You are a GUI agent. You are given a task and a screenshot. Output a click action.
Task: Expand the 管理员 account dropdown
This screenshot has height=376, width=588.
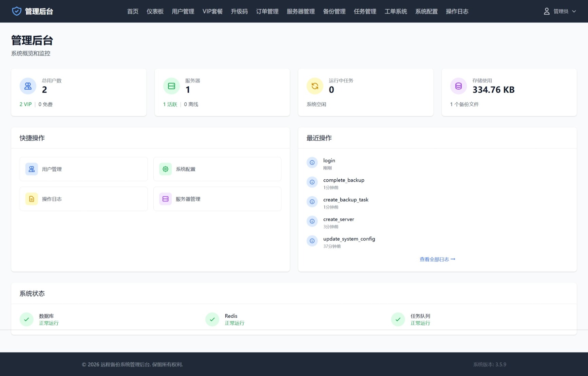click(x=560, y=11)
